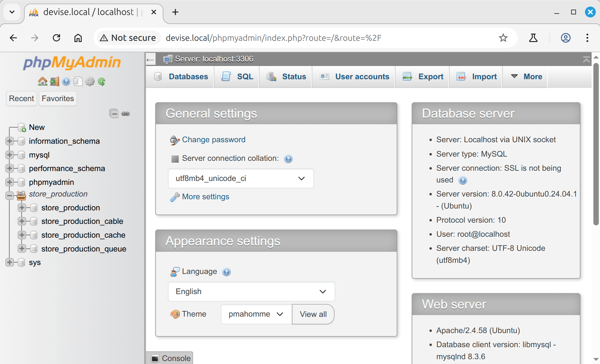Expand the sys database node

click(10, 262)
